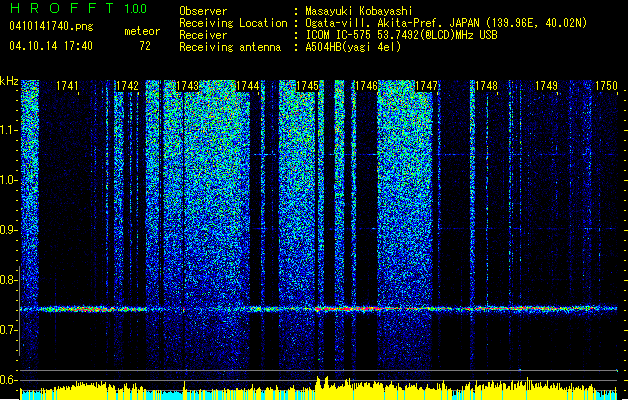
Task: Click the 1745 time marker
Action: coord(307,86)
